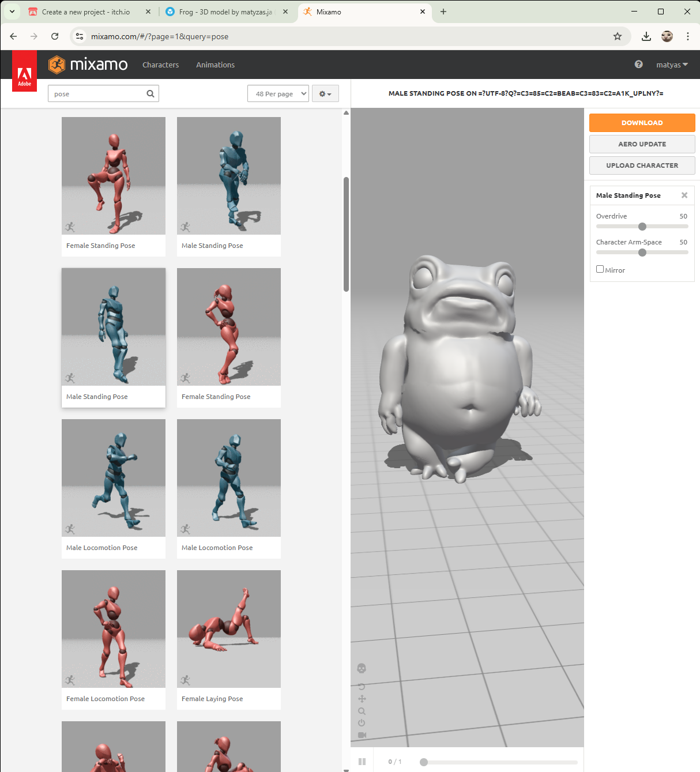This screenshot has height=772, width=700.
Task: Click the pan move icon in viewer
Action: (x=362, y=699)
